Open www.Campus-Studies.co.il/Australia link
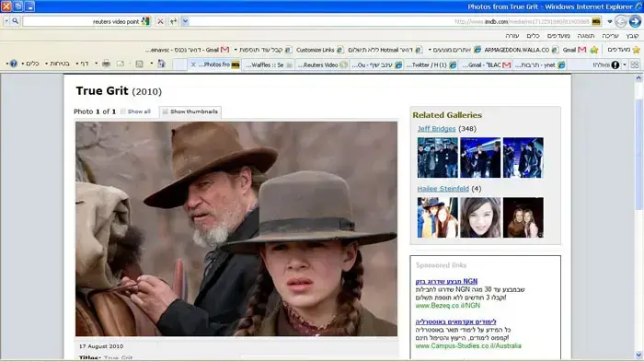 coord(468,346)
